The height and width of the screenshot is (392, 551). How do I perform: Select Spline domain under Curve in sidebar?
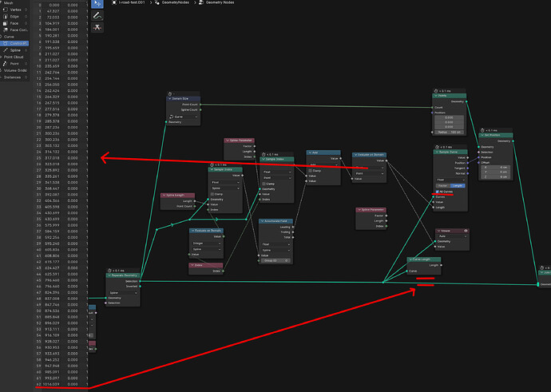point(14,50)
